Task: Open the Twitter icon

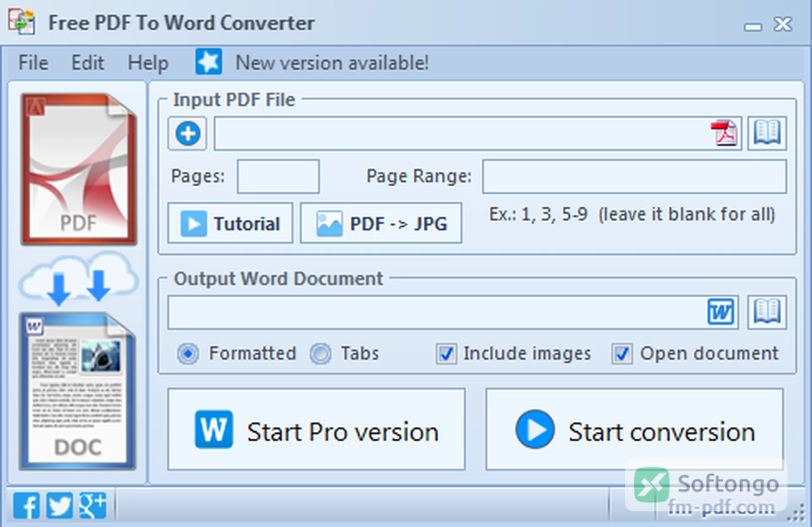Action: point(59,505)
